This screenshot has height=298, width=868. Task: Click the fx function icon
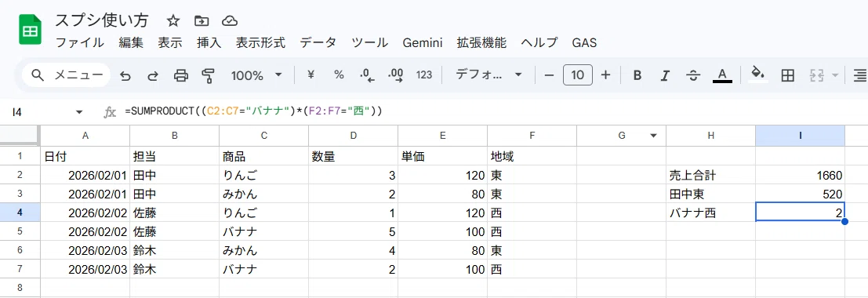coord(110,112)
